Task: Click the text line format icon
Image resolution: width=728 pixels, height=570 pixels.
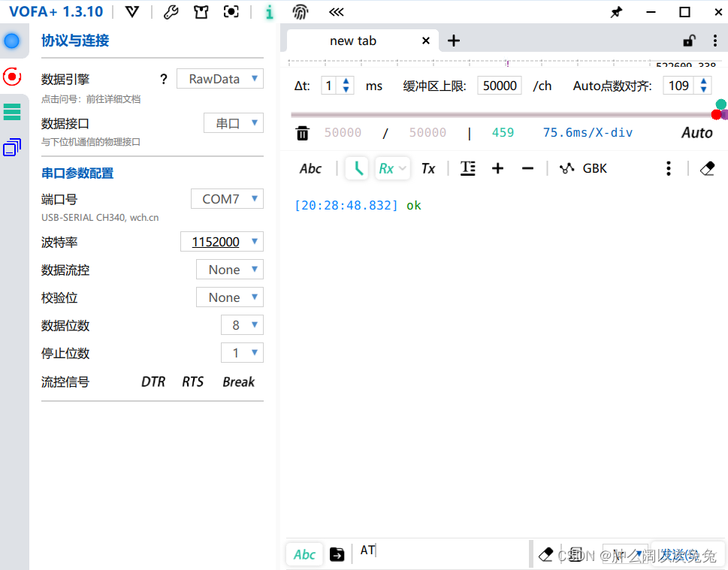Action: 467,168
